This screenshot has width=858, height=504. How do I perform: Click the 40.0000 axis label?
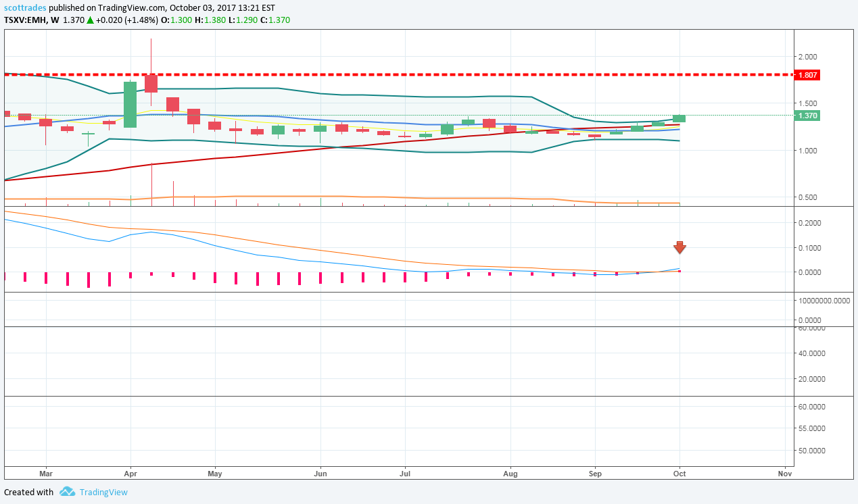click(812, 353)
